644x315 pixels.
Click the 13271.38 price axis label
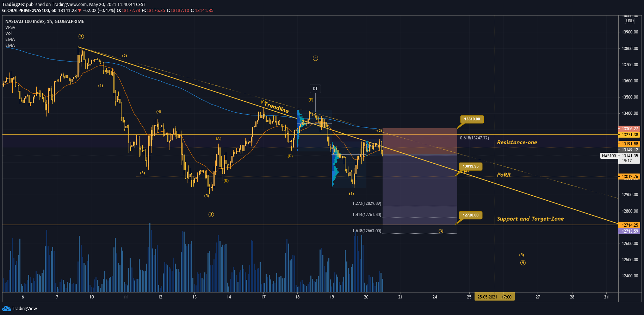[630, 135]
